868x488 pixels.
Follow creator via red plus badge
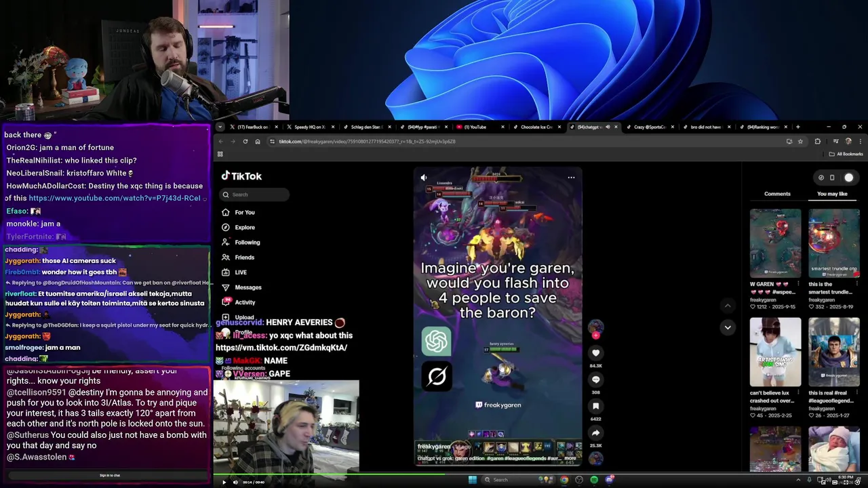595,335
